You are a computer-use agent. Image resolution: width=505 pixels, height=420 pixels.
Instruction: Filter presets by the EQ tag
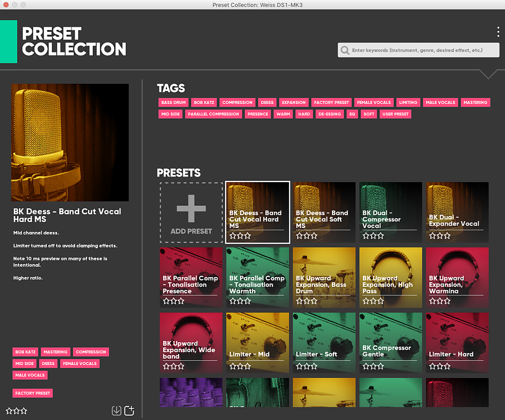(x=352, y=114)
